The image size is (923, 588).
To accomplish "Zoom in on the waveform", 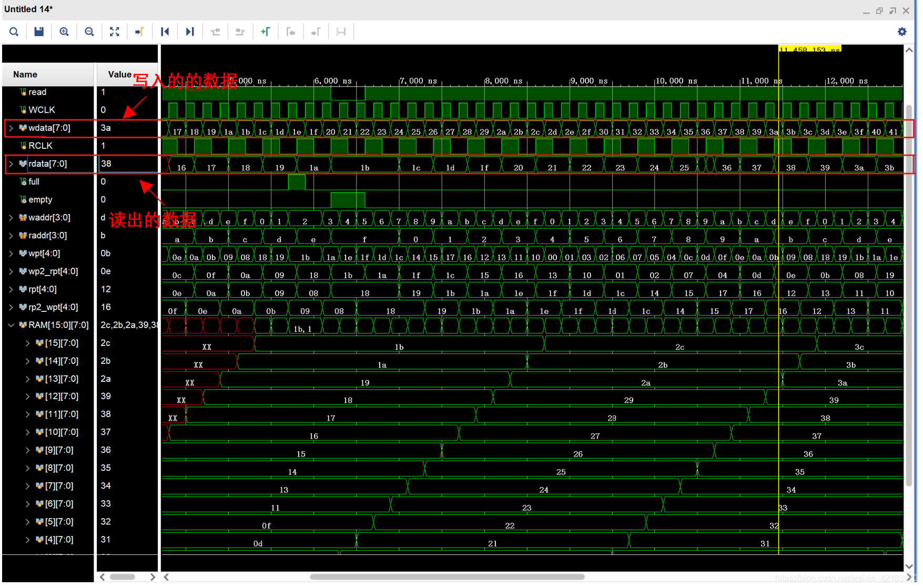I will pos(64,32).
